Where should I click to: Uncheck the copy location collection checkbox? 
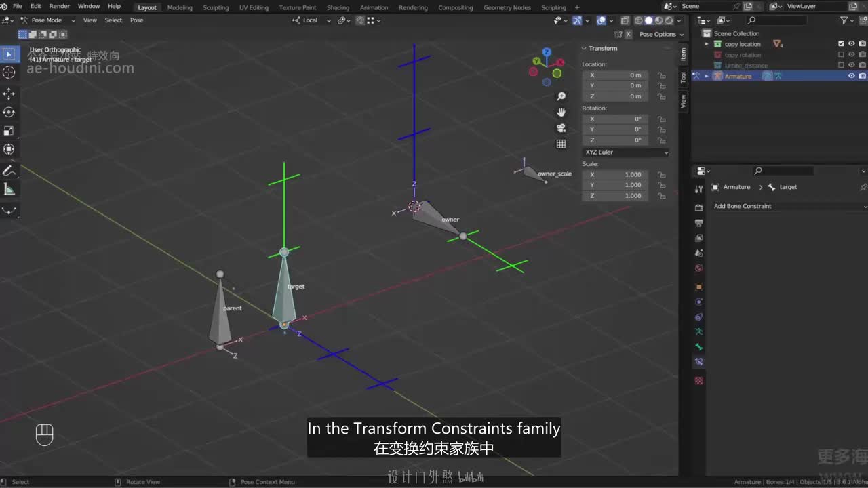[842, 44]
